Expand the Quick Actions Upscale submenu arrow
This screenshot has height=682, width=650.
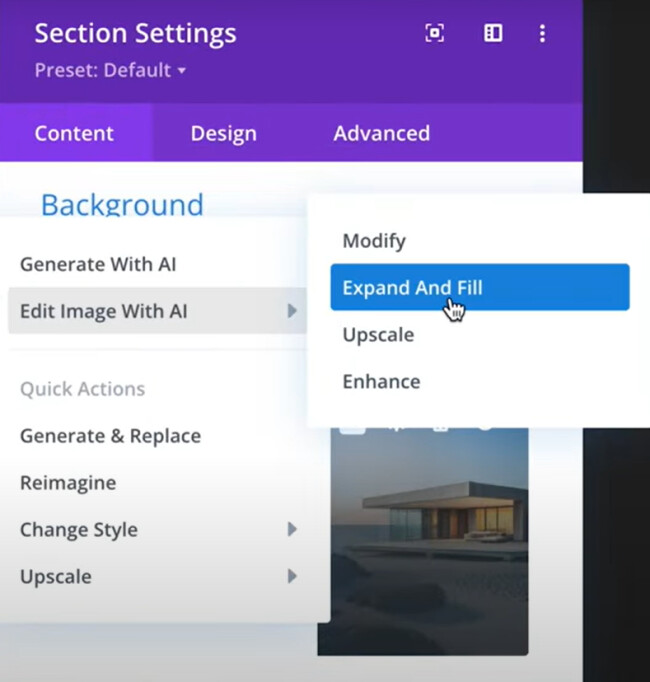click(292, 576)
